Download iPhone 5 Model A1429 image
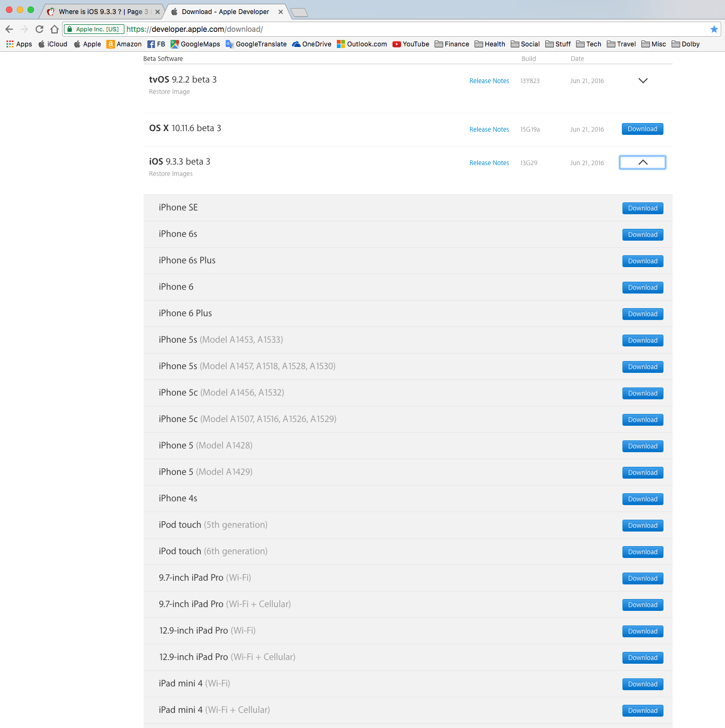This screenshot has width=725, height=728. [x=642, y=473]
